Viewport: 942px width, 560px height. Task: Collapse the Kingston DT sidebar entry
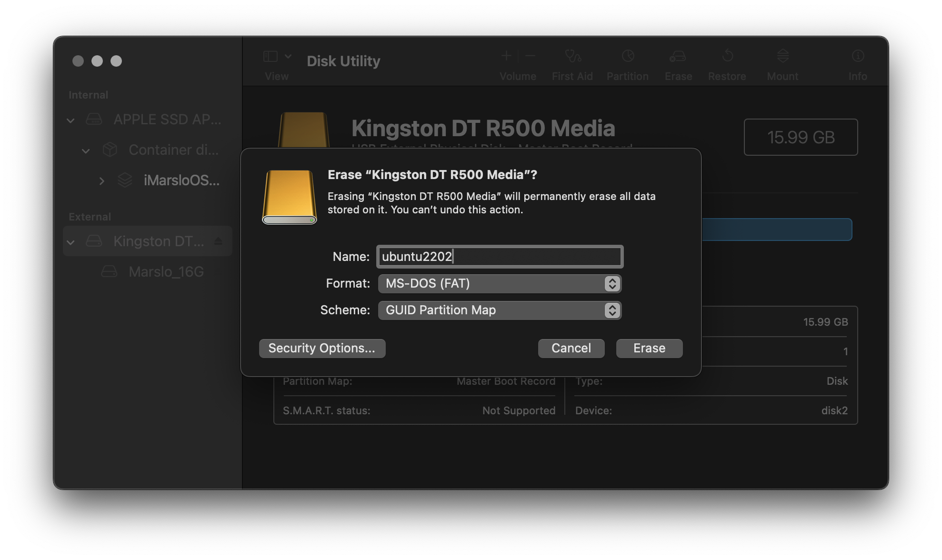coord(70,242)
